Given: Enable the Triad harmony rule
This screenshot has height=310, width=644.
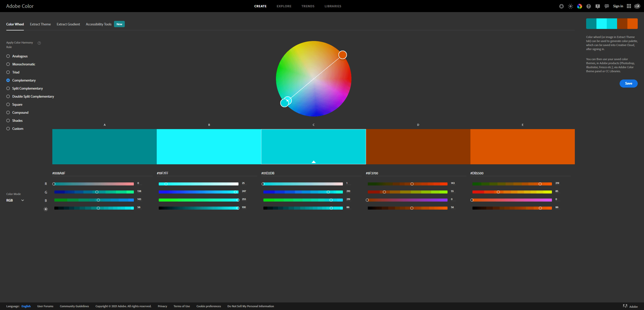Looking at the screenshot, I should (x=8, y=72).
